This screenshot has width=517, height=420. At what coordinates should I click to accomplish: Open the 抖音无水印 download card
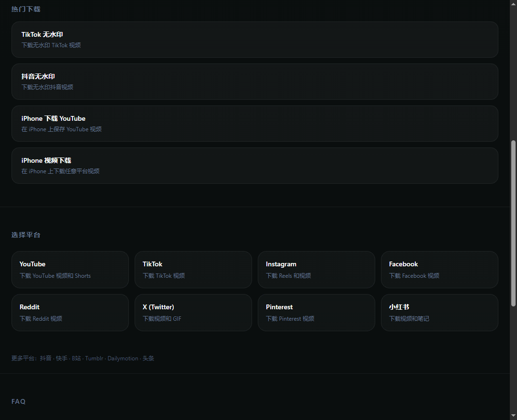coord(254,82)
